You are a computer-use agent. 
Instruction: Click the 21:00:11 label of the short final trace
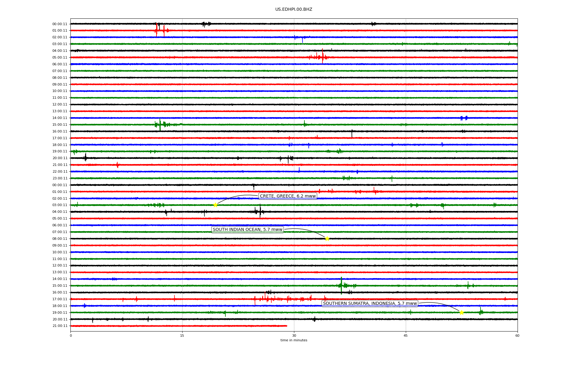[x=60, y=326]
